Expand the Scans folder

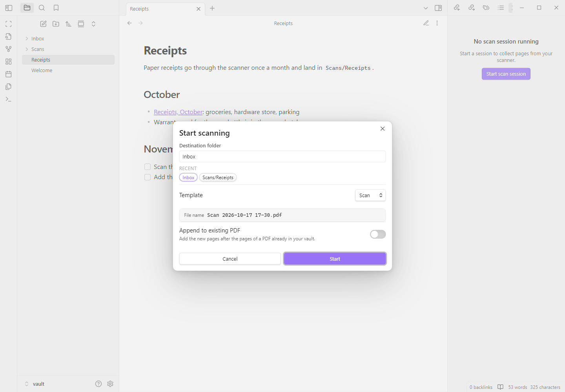click(27, 49)
